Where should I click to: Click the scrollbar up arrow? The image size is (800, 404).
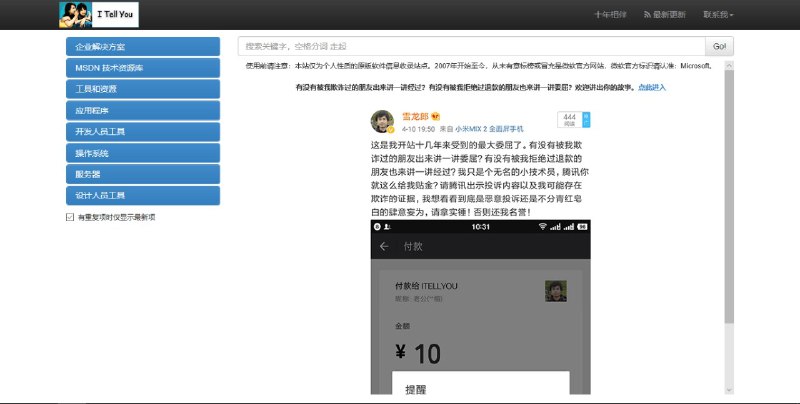point(729,66)
